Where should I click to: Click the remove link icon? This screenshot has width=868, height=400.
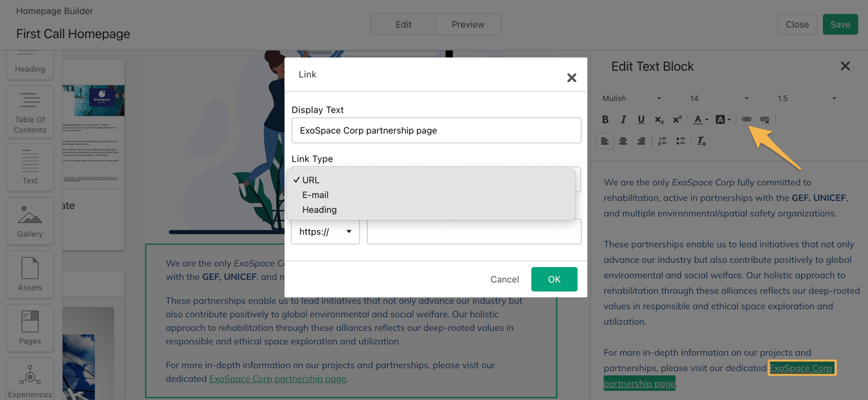pos(765,119)
